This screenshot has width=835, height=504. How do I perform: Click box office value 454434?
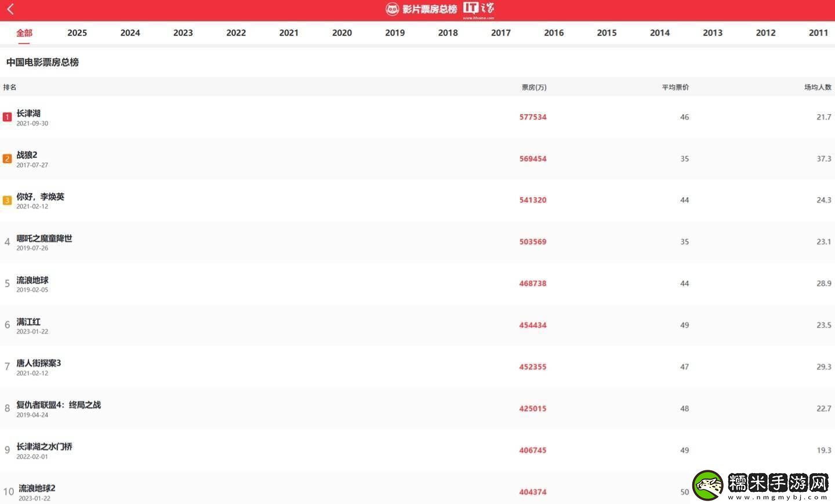pyautogui.click(x=533, y=325)
